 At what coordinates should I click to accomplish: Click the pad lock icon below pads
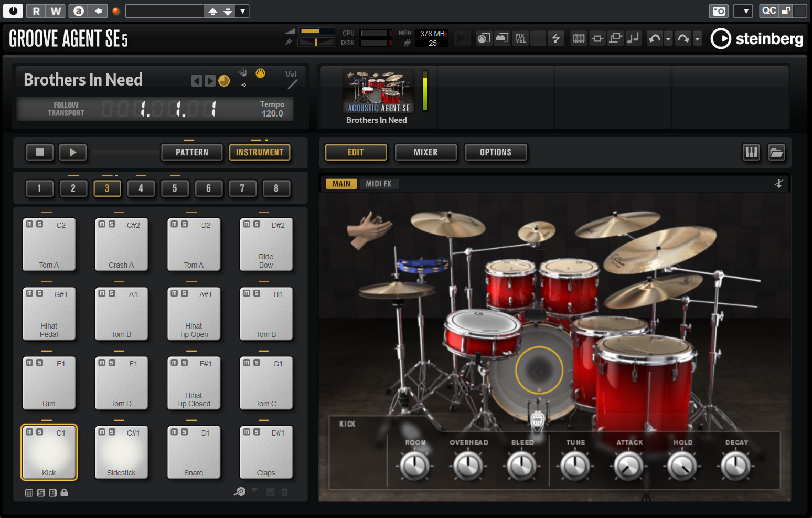(x=64, y=493)
